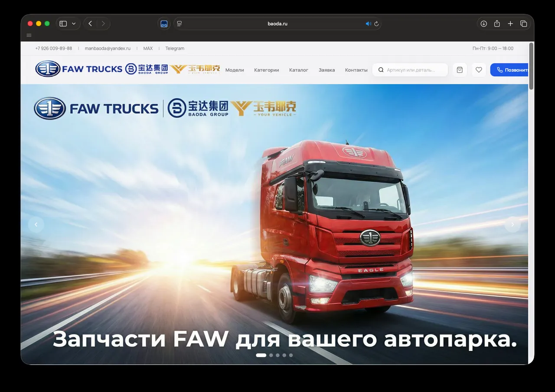Open the Заявка menu item
Screen dimensions: 555x392
pyautogui.click(x=327, y=70)
